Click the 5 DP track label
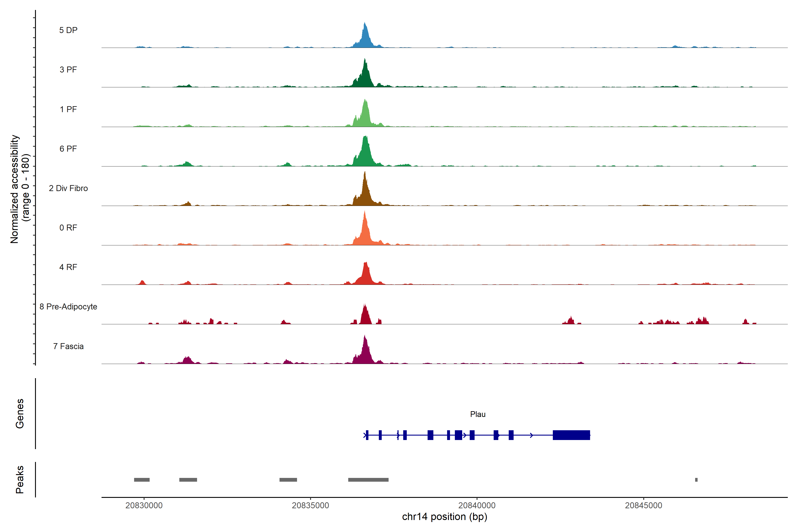The image size is (798, 532). [68, 30]
